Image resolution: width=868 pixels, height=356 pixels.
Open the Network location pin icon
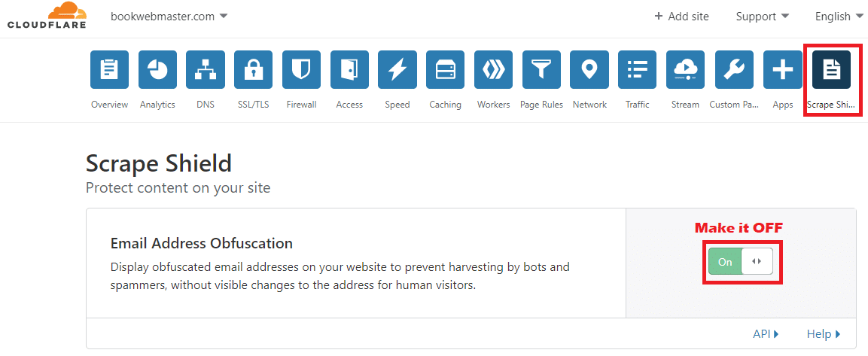(589, 70)
